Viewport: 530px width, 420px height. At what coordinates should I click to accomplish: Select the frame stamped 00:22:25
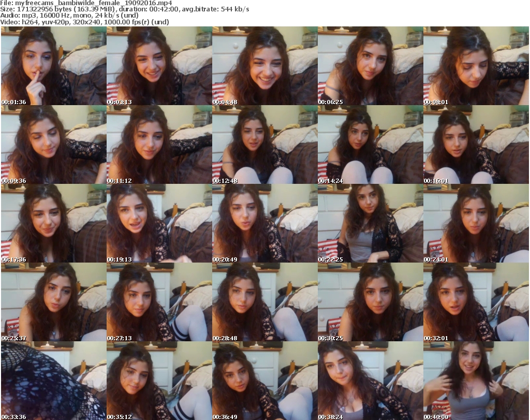click(370, 224)
